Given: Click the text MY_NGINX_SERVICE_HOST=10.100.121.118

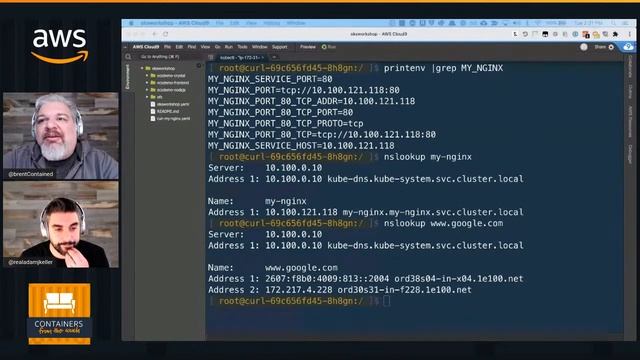Looking at the screenshot, I should [301, 146].
